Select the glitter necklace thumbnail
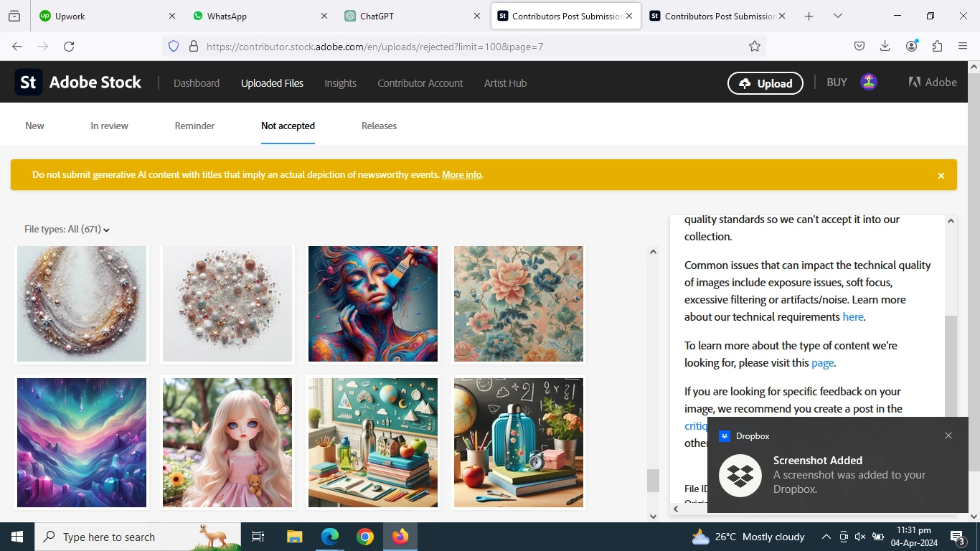 82,304
